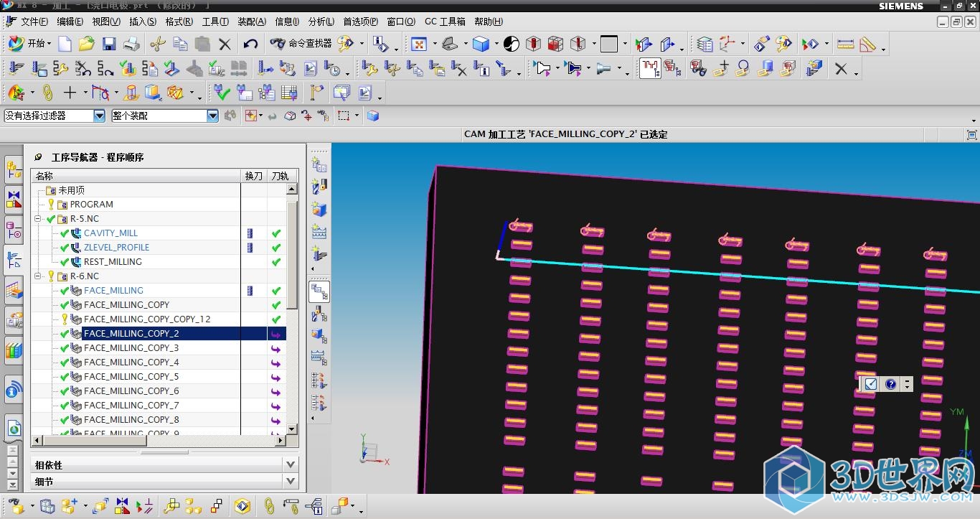The height and width of the screenshot is (519, 980).
Task: Open the 编辑(E) Edit menu
Action: click(x=71, y=22)
